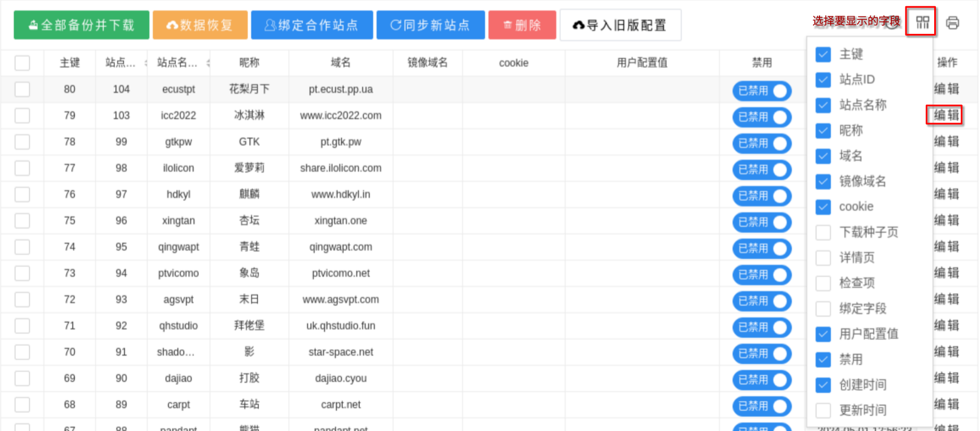
Task: Click the 域名 column header
Action: 340,63
